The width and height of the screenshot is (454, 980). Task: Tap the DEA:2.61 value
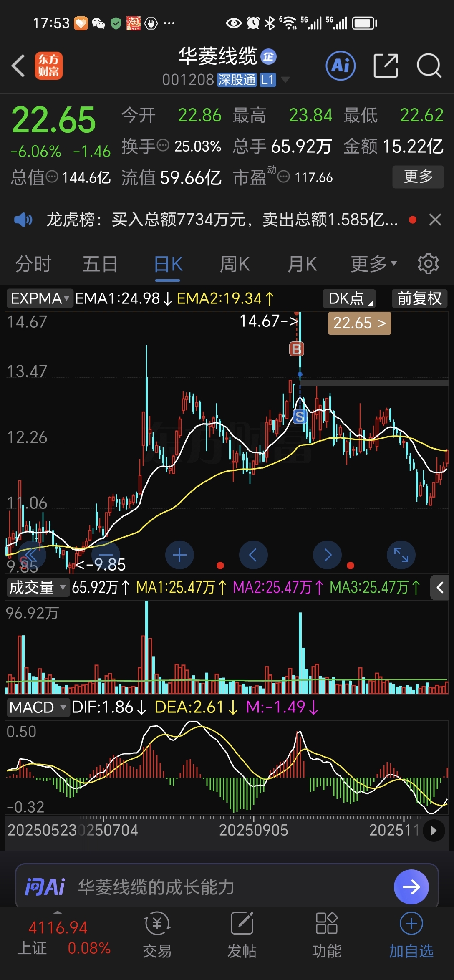click(x=196, y=707)
